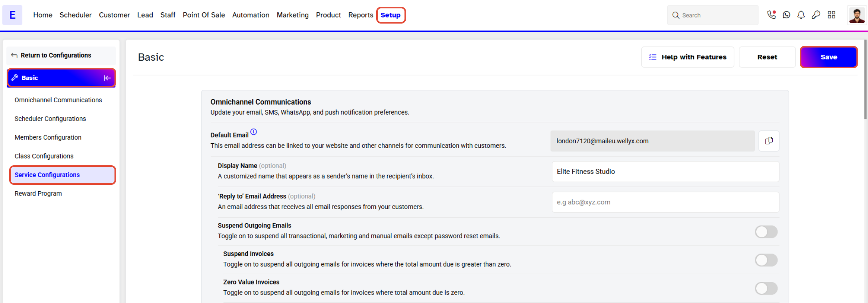Click the Search input field
Image resolution: width=868 pixels, height=303 pixels.
(712, 15)
